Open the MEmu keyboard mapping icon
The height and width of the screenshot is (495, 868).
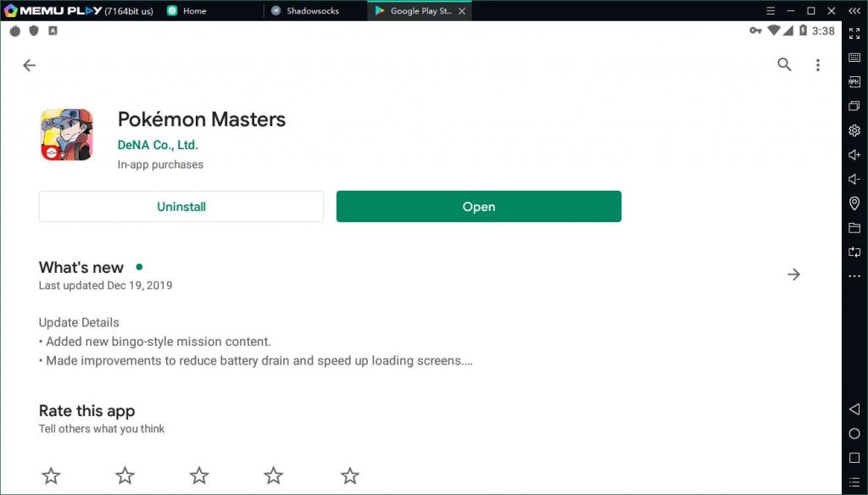(854, 58)
